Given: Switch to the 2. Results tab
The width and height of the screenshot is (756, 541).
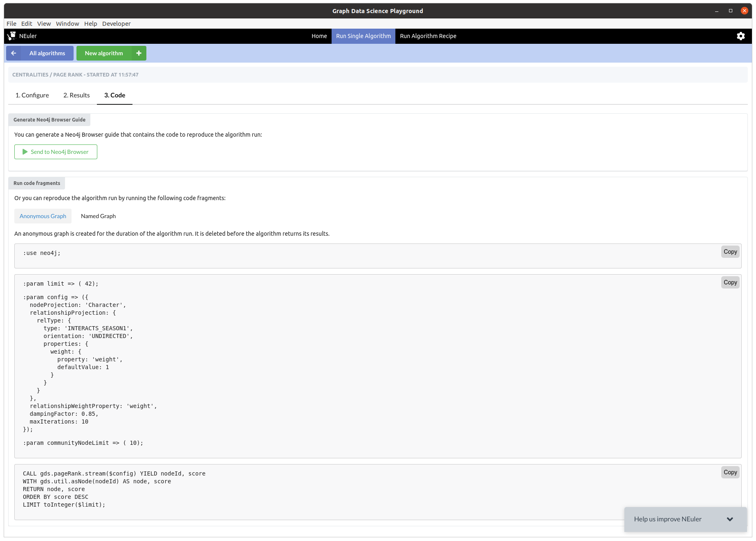Looking at the screenshot, I should pyautogui.click(x=76, y=95).
